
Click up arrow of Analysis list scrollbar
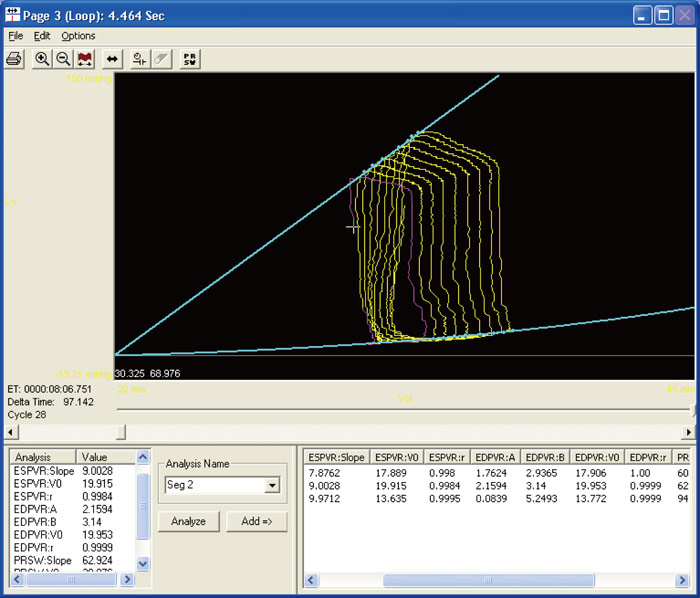[143, 457]
